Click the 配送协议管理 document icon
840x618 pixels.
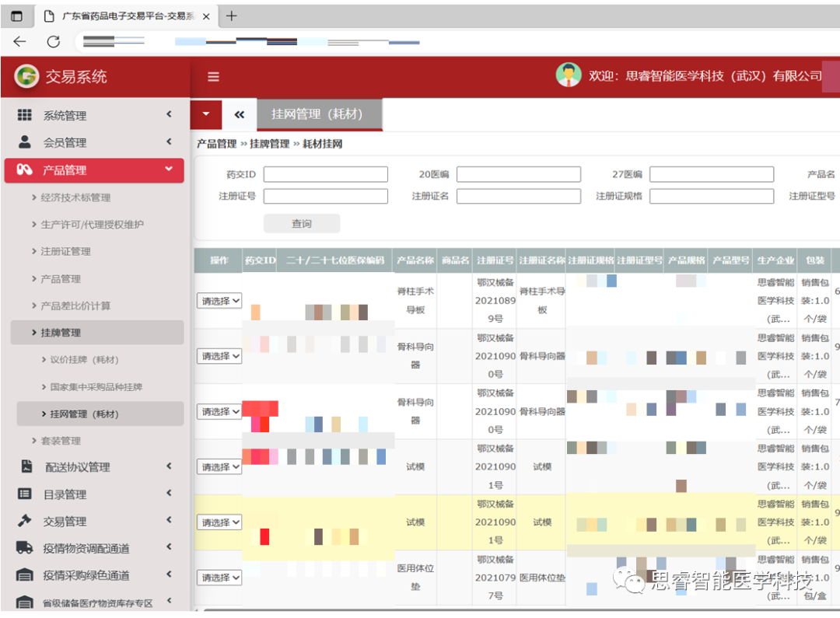point(26,466)
